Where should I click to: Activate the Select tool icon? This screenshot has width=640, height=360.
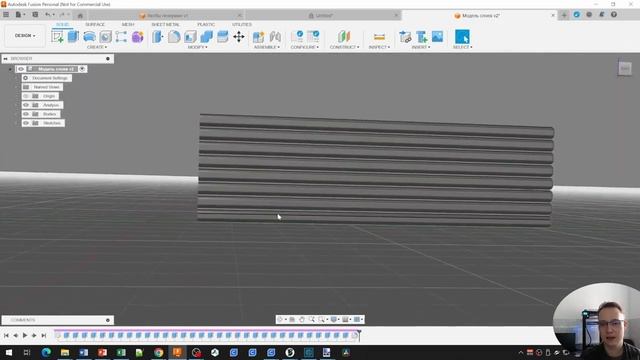tap(462, 37)
